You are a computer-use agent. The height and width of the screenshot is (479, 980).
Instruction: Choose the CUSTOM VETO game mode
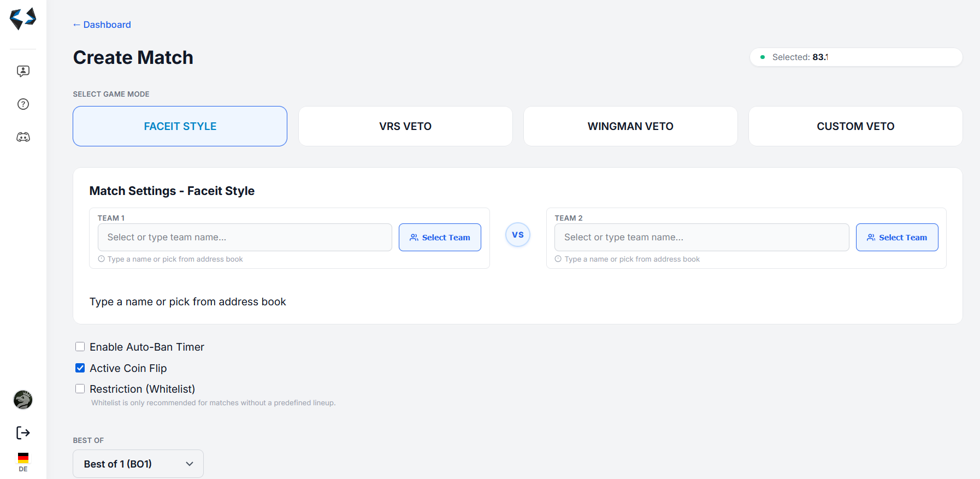(855, 126)
